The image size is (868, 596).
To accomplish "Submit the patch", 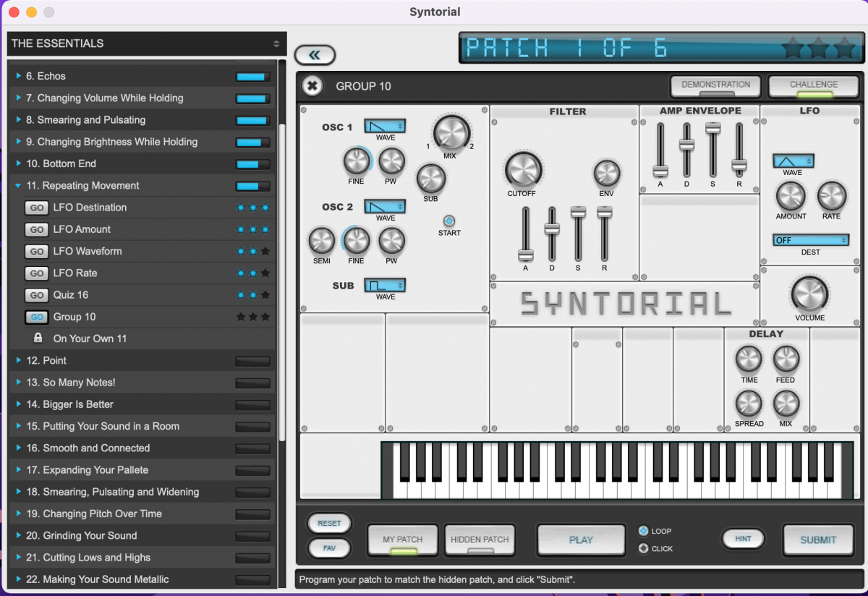I will [818, 540].
